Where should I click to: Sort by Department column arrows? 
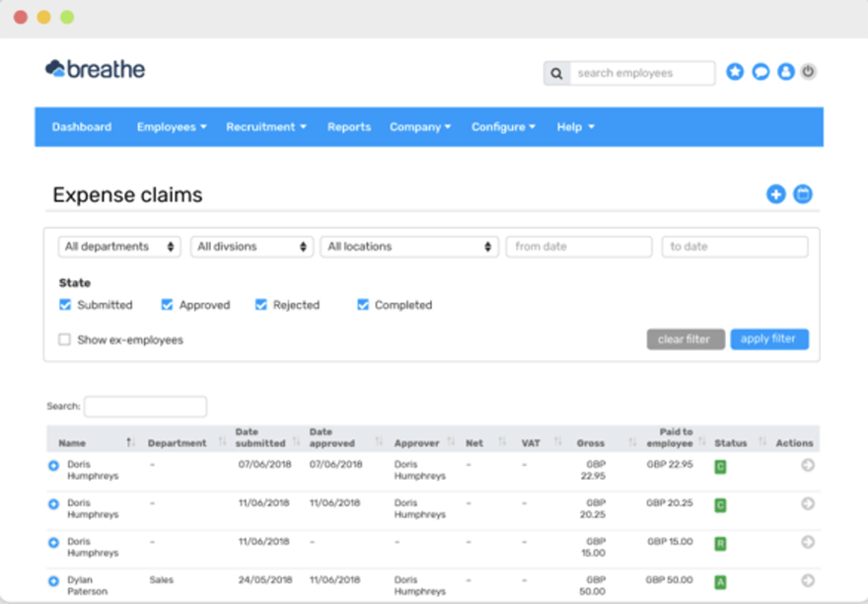coord(223,441)
